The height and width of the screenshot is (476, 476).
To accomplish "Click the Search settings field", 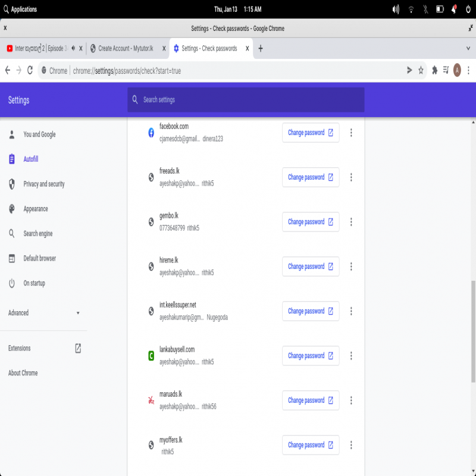I will pos(246,100).
